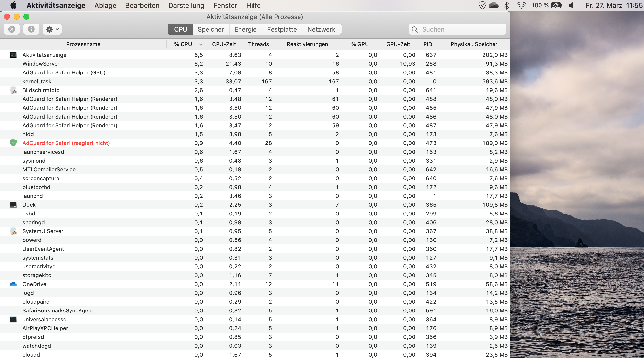Open the Aktivitätsanzeige app menu

pyautogui.click(x=56, y=5)
